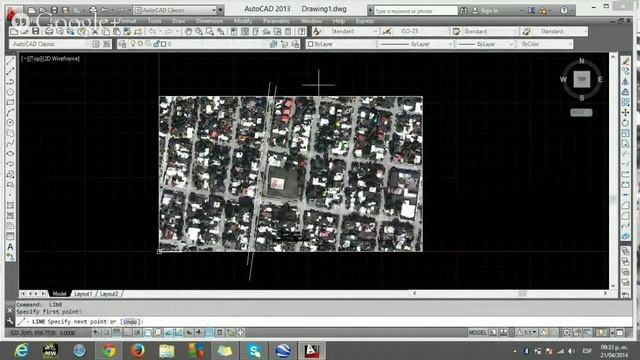This screenshot has height=360, width=640.
Task: Select the Line tool in Draw toolbar
Action: 11,62
